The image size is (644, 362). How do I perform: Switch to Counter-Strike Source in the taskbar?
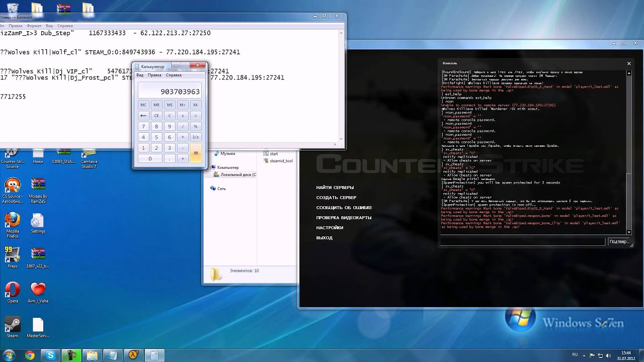point(133,355)
